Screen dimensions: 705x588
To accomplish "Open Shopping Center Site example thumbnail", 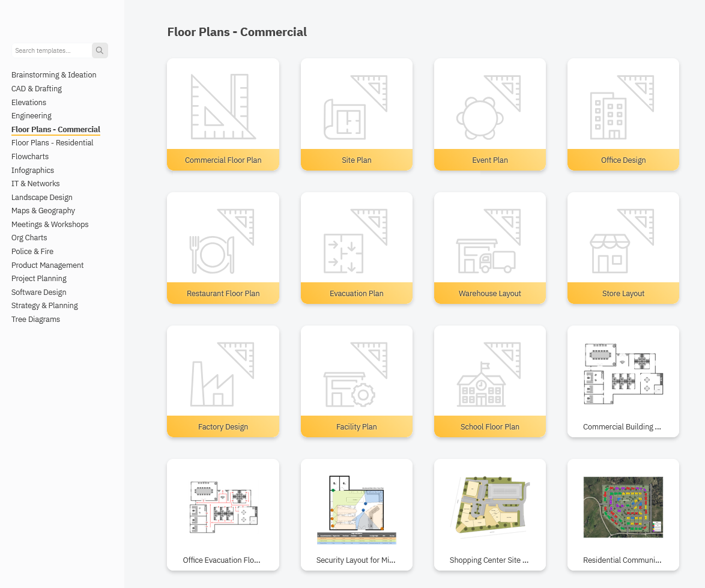I will [489, 505].
